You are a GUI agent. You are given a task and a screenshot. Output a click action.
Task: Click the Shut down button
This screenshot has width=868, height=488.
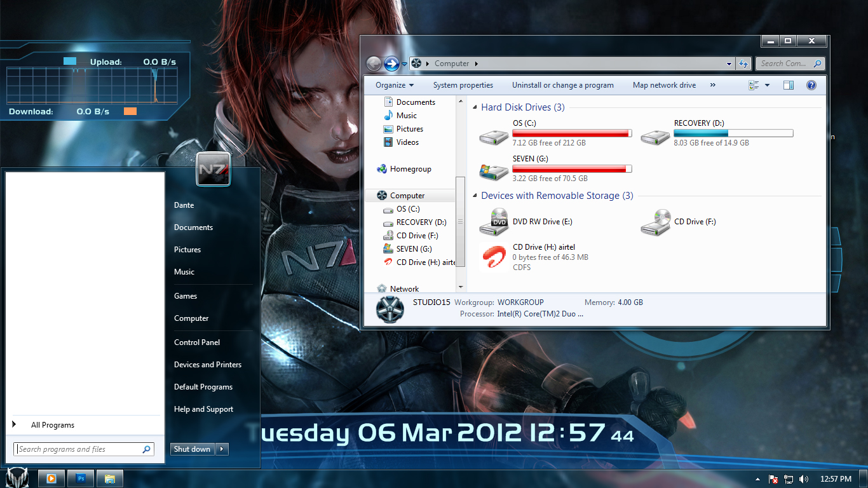[x=193, y=449]
